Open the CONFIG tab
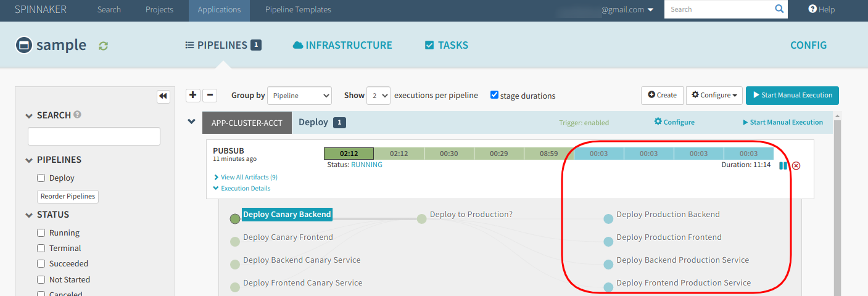 [x=808, y=45]
